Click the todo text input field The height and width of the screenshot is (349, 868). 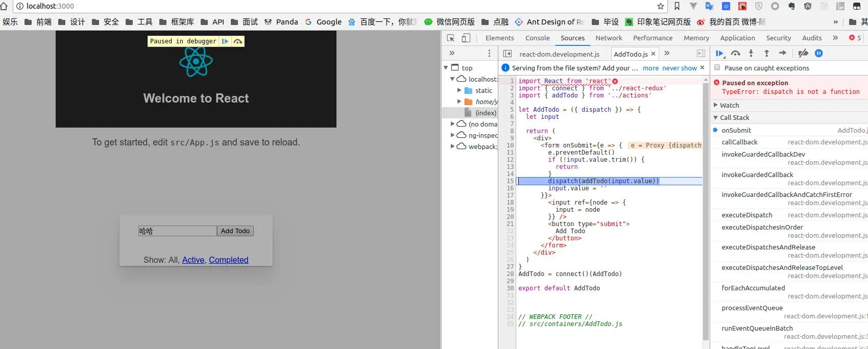click(177, 231)
